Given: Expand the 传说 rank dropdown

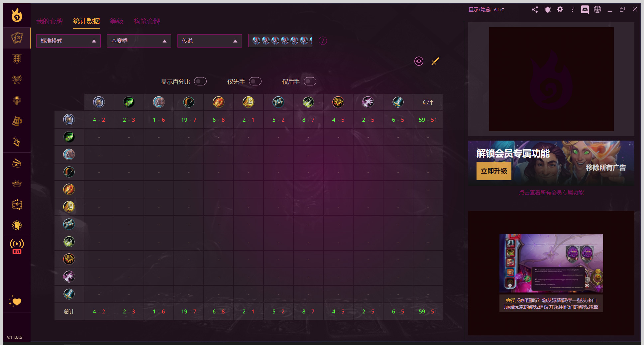Looking at the screenshot, I should 209,41.
